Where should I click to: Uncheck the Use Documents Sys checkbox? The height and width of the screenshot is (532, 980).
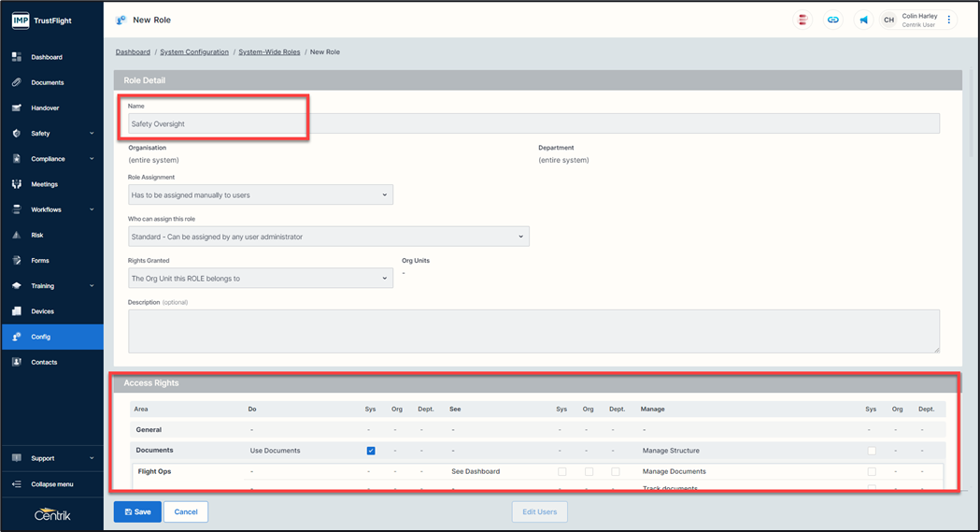point(371,451)
